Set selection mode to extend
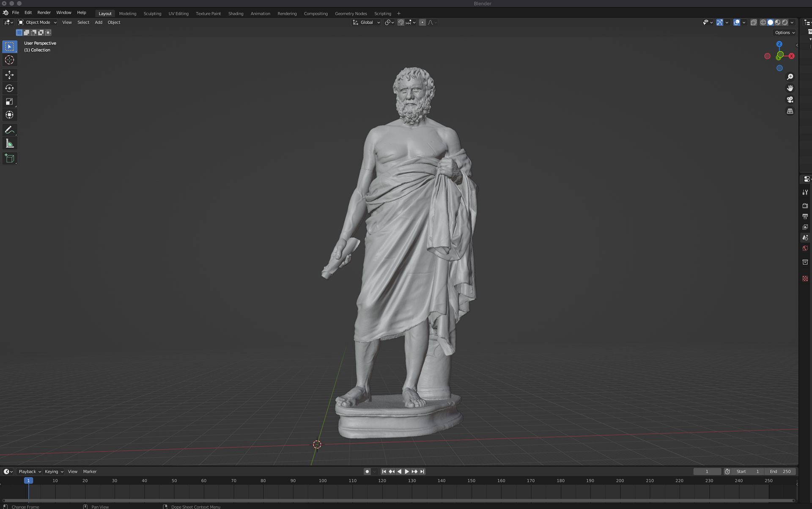 (x=26, y=33)
